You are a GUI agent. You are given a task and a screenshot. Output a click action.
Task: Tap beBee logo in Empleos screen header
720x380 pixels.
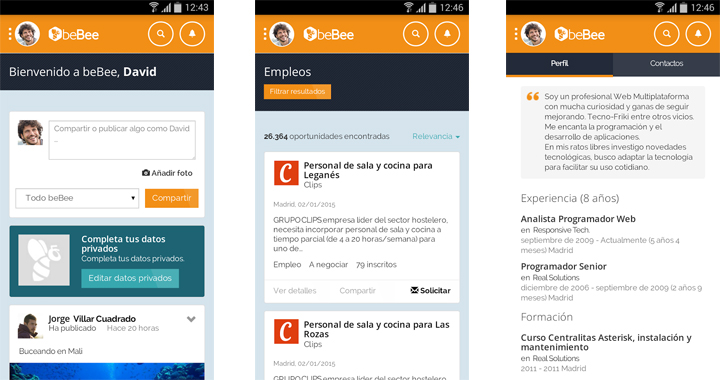328,34
